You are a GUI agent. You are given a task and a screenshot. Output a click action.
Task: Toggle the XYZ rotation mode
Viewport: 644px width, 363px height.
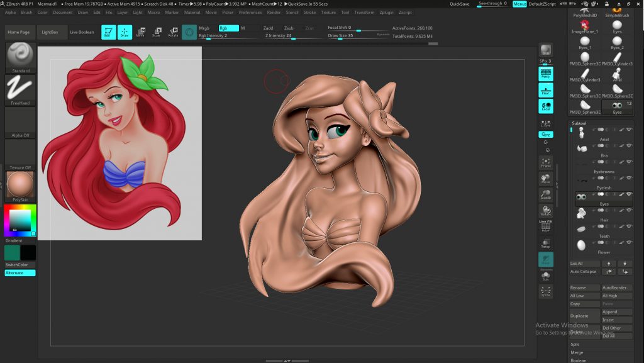[x=546, y=134]
